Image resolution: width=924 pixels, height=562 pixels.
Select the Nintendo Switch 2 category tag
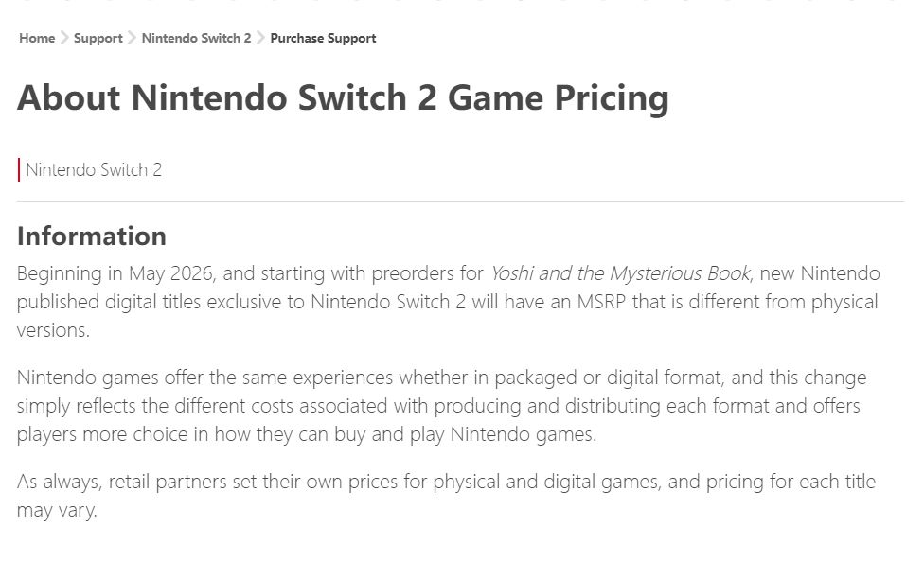pyautogui.click(x=94, y=170)
